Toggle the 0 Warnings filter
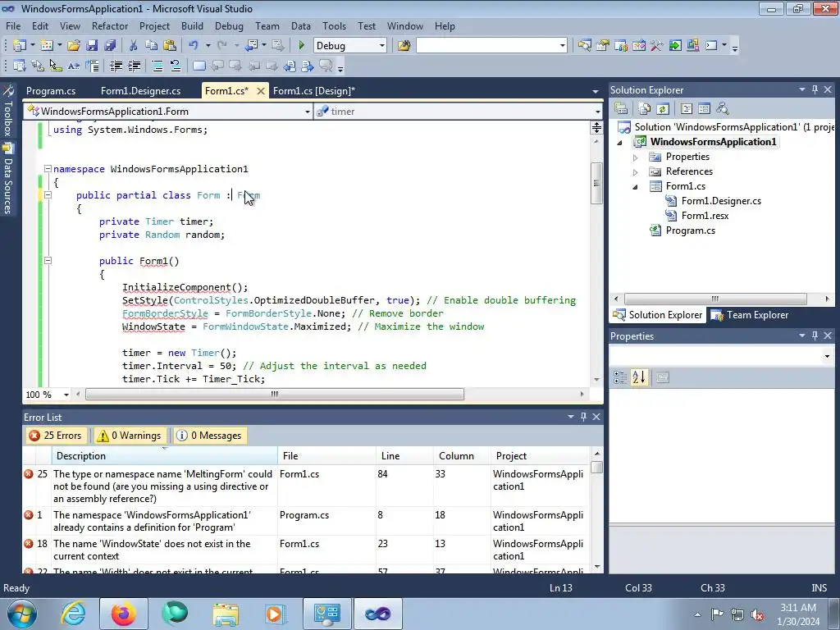Image resolution: width=840 pixels, height=630 pixels. click(129, 436)
